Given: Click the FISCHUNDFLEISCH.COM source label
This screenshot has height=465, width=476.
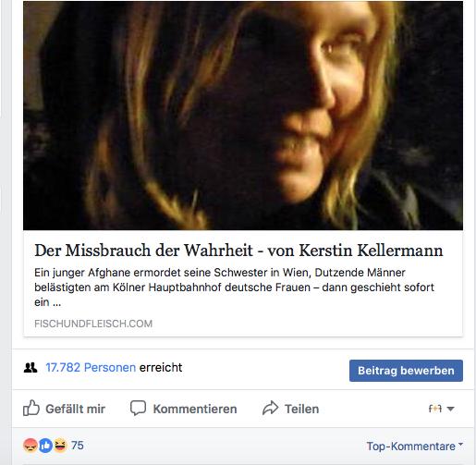Looking at the screenshot, I should [93, 324].
